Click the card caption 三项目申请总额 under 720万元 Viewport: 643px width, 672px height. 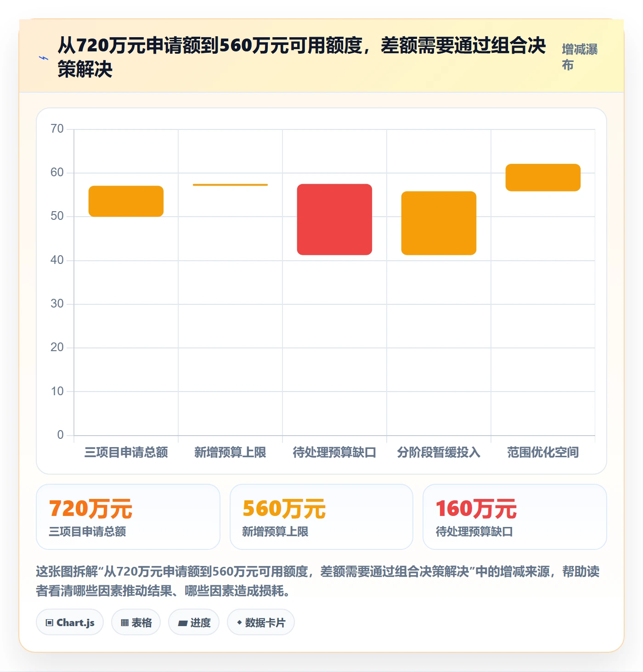(87, 532)
